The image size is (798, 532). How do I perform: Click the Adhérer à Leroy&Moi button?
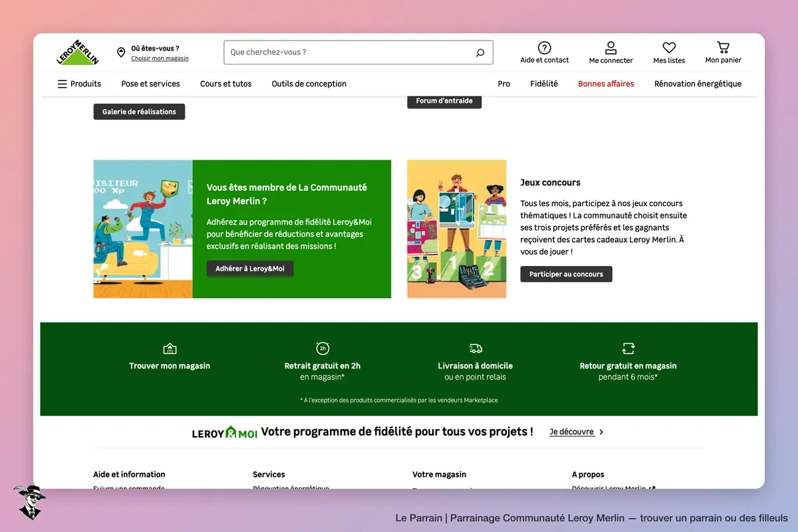(250, 269)
